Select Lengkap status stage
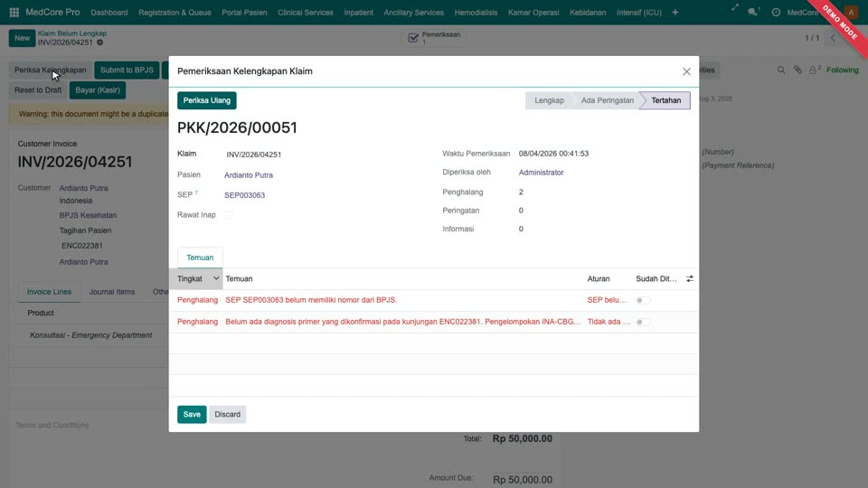Screen dimensions: 868x488 pyautogui.click(x=549, y=100)
